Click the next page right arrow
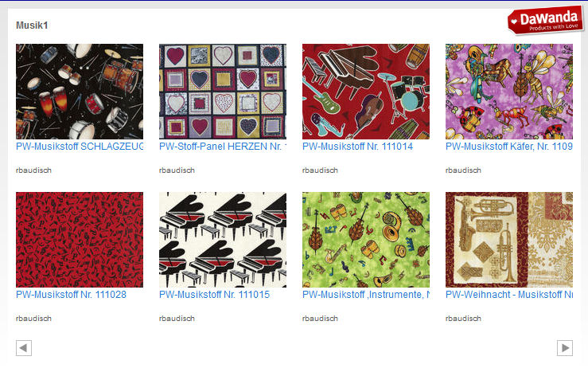The width and height of the screenshot is (588, 372). (565, 348)
